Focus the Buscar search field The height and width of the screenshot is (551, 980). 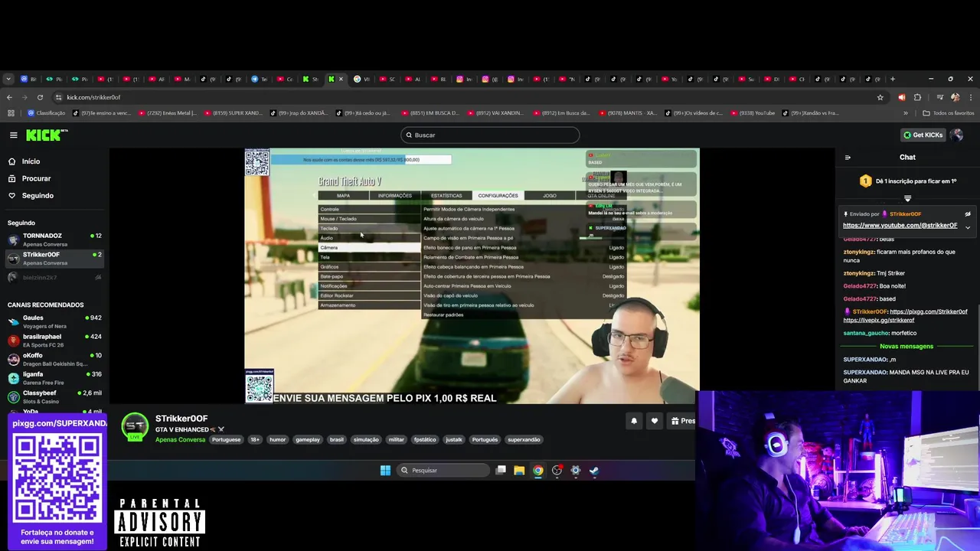[490, 135]
